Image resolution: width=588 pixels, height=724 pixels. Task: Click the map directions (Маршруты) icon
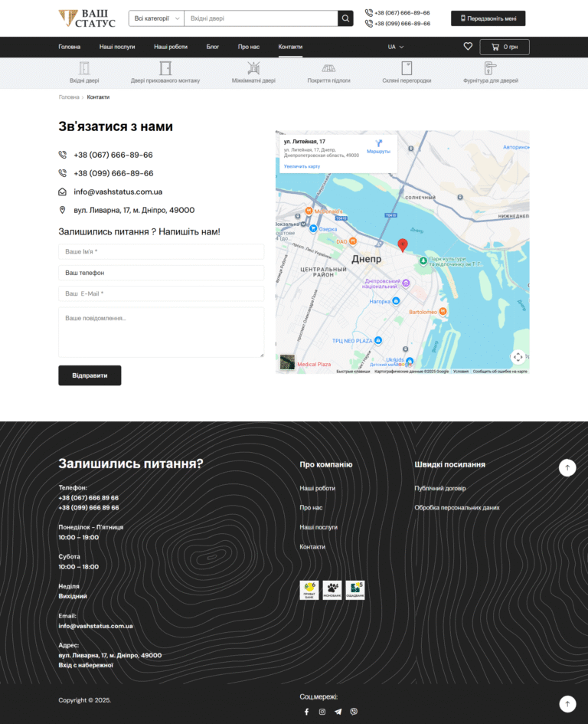(378, 143)
